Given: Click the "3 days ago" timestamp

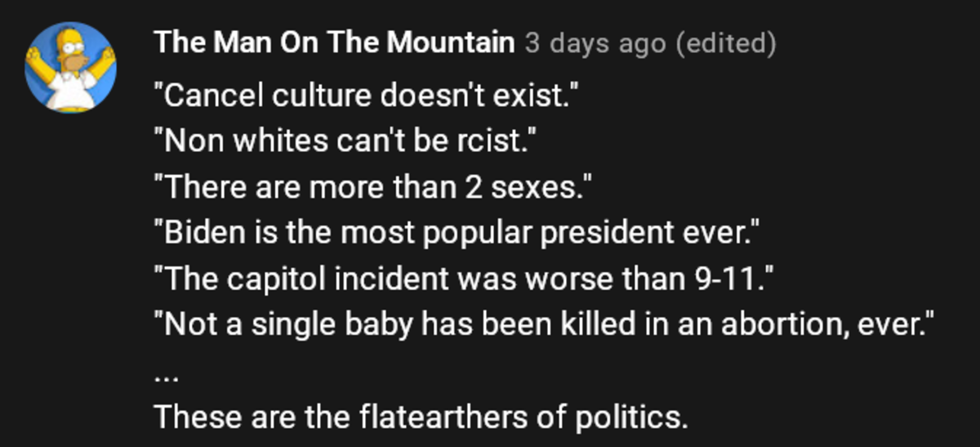Looking at the screenshot, I should pos(596,43).
